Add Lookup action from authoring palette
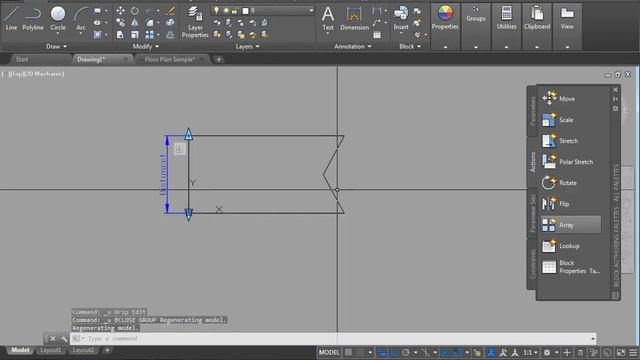Image resolution: width=640 pixels, height=360 pixels. pyautogui.click(x=561, y=246)
